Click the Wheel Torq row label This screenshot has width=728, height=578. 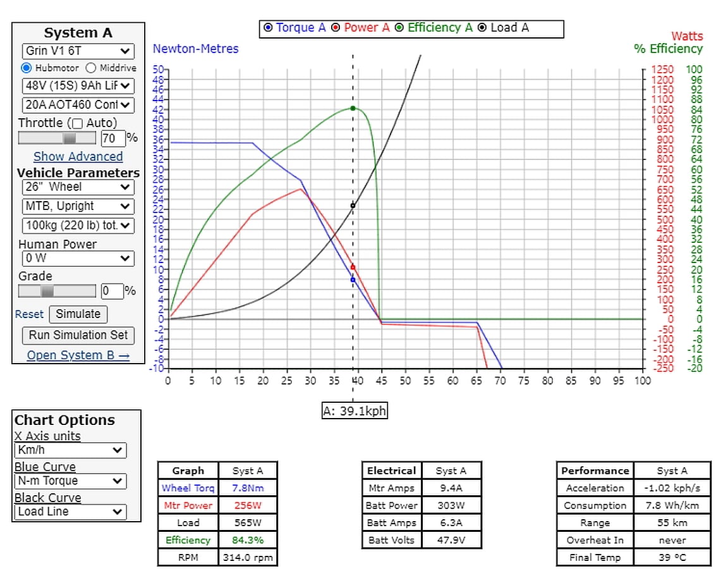[x=188, y=488]
